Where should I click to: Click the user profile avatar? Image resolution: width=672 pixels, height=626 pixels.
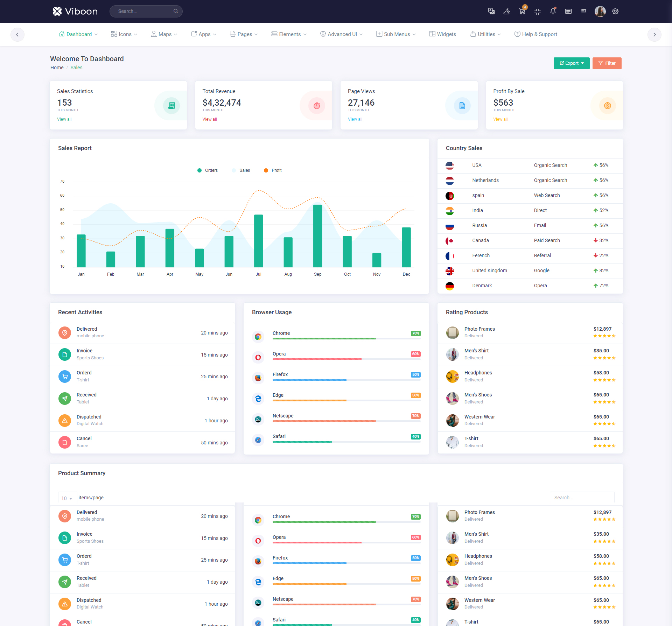click(x=600, y=11)
